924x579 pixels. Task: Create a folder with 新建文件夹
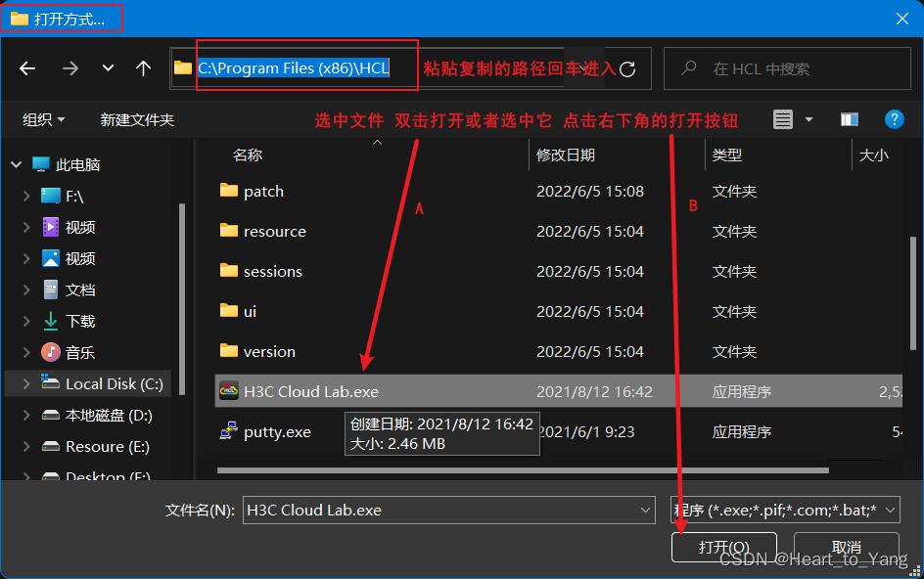pyautogui.click(x=137, y=119)
